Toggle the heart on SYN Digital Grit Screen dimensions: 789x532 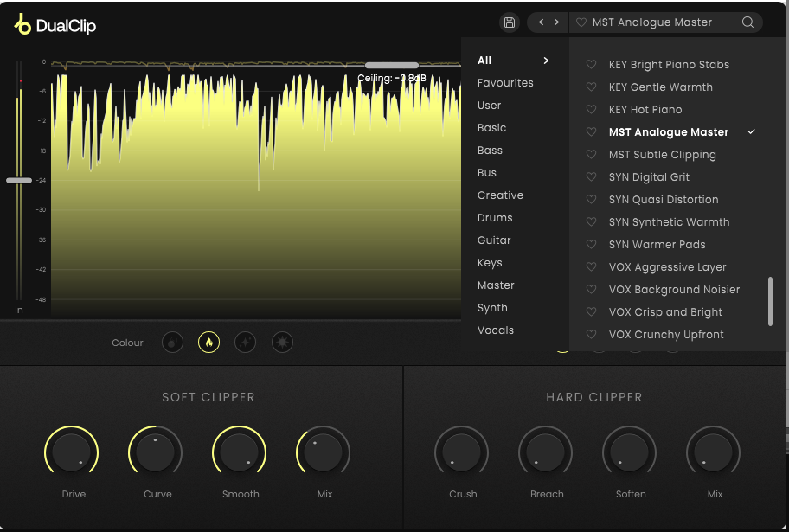pyautogui.click(x=591, y=176)
